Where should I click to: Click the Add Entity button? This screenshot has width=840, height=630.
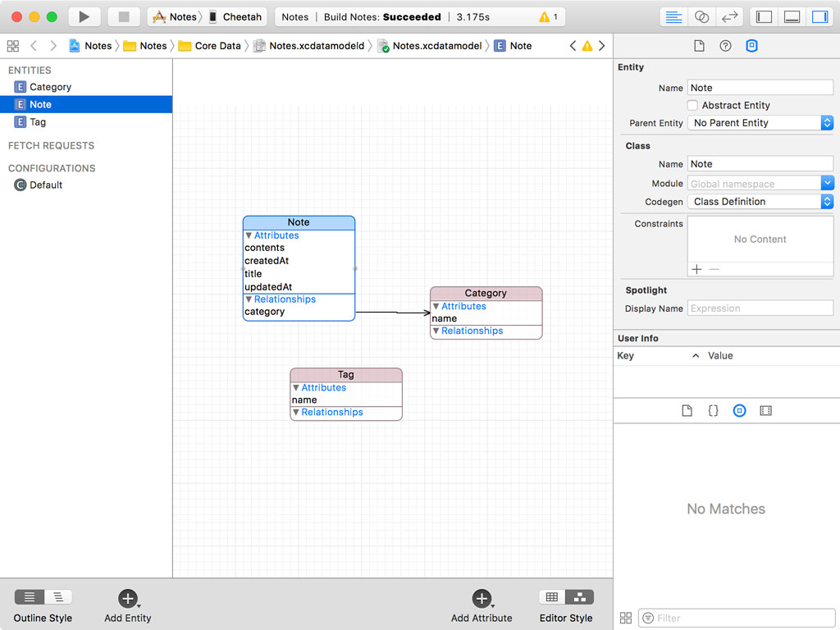[x=127, y=598]
